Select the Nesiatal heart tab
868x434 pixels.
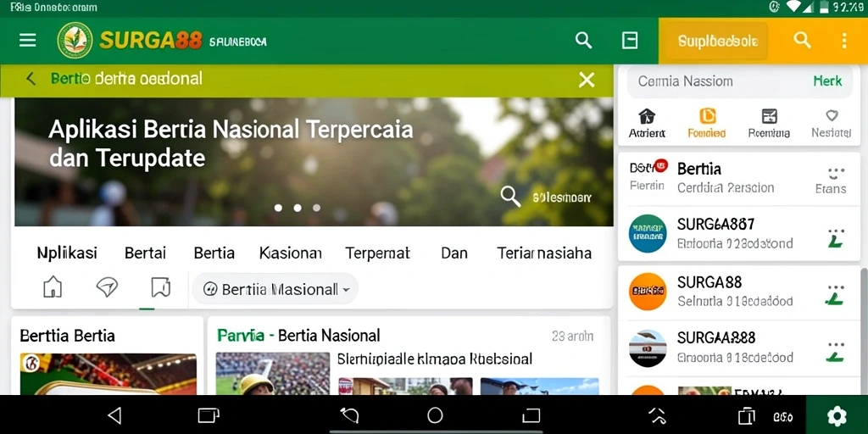point(832,123)
